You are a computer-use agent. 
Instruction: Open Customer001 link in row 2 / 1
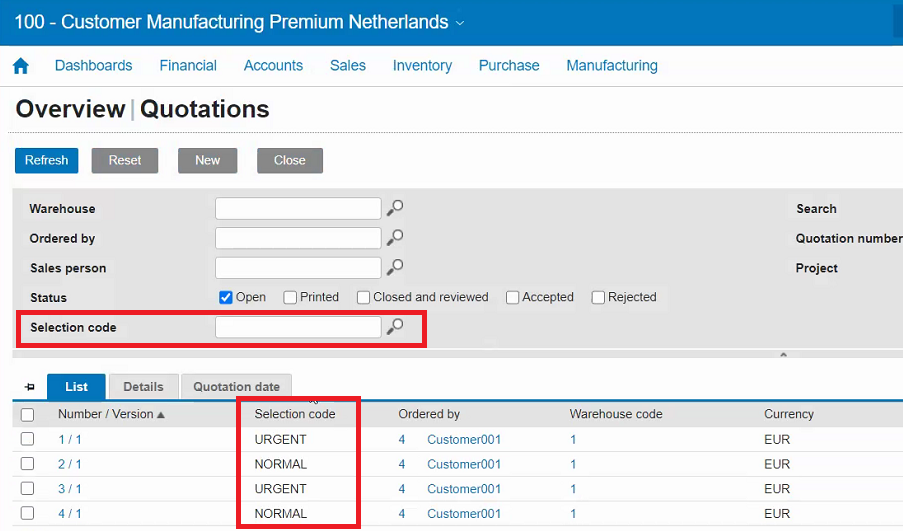(464, 464)
